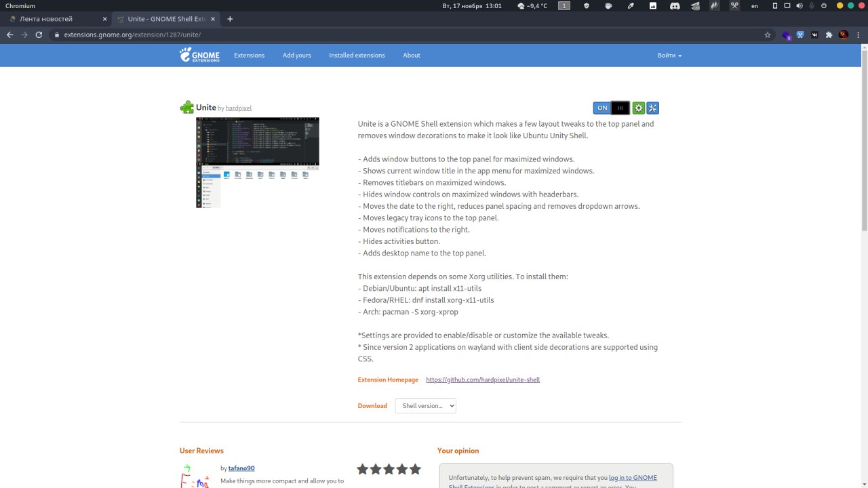Go back in browser history

9,35
